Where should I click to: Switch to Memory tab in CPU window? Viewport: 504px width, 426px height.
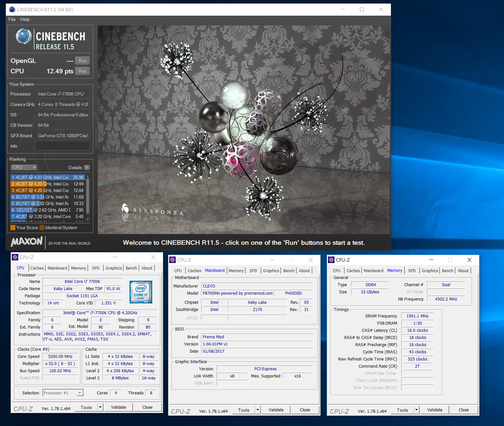point(79,268)
